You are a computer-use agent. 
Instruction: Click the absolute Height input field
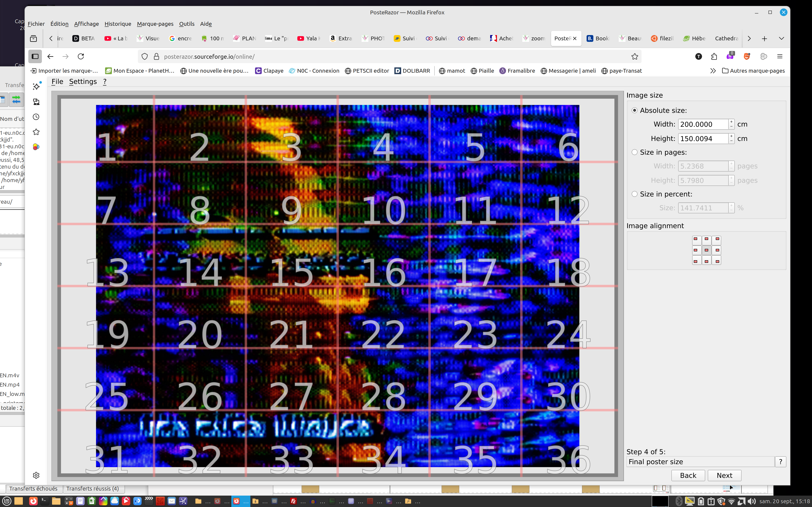(703, 139)
